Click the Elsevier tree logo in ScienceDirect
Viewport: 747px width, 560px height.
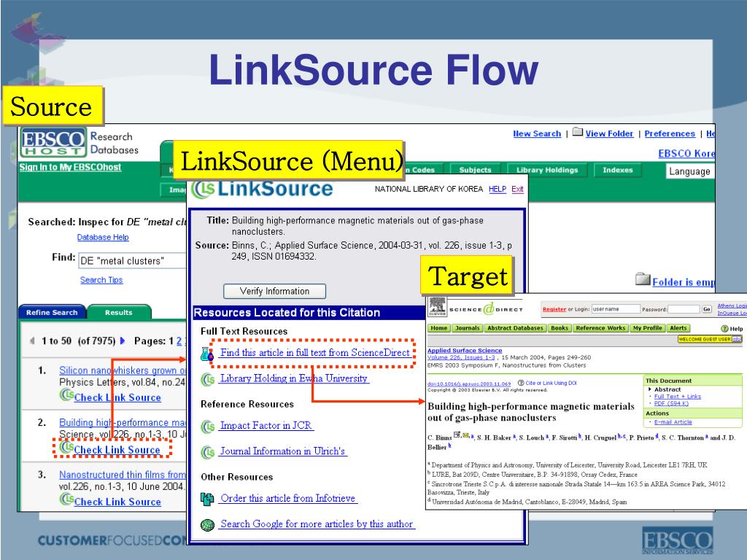point(438,307)
